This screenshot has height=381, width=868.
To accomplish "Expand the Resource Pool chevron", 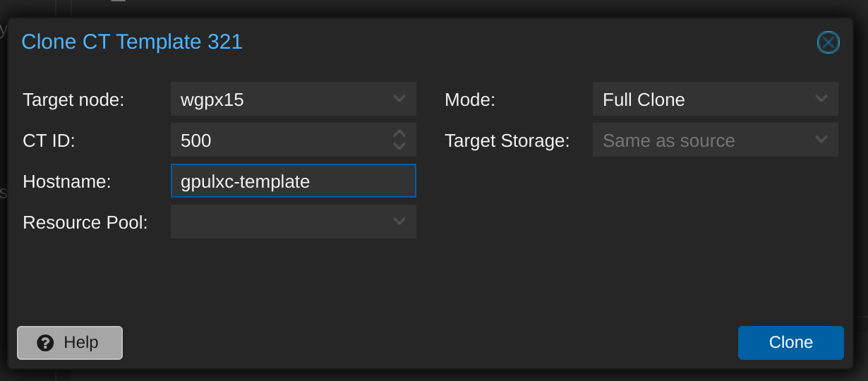I will 399,222.
